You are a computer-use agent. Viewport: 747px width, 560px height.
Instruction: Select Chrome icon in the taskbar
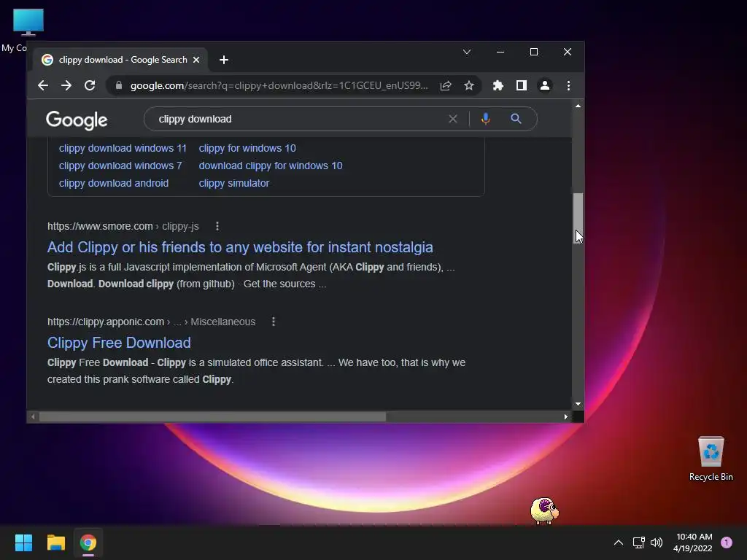[88, 542]
